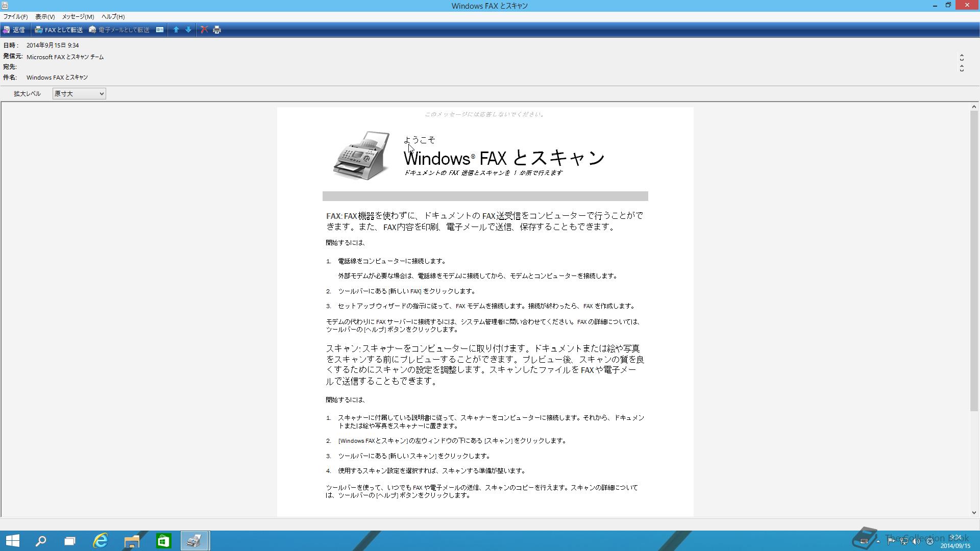Viewport: 980px width, 551px height.
Task: Click the paragraph beginning FAX: FAX機器を使わずに
Action: point(484,221)
